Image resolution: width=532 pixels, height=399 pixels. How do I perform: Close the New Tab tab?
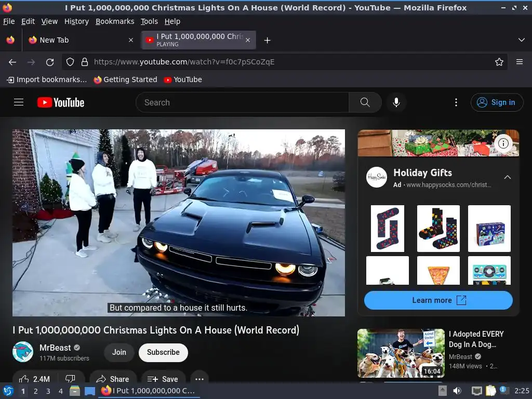[x=130, y=40]
